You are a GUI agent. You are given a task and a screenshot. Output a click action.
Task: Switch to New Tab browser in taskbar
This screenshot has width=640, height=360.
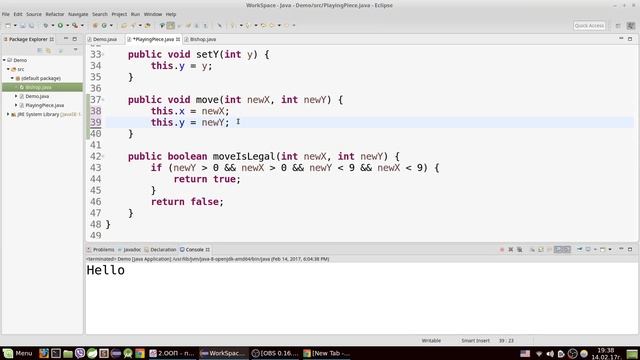tap(327, 353)
